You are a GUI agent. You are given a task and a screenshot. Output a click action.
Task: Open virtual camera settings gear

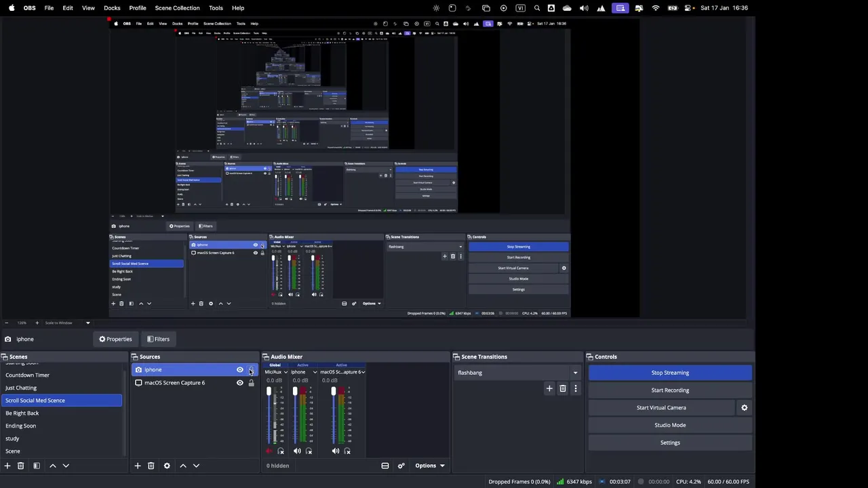pyautogui.click(x=745, y=407)
